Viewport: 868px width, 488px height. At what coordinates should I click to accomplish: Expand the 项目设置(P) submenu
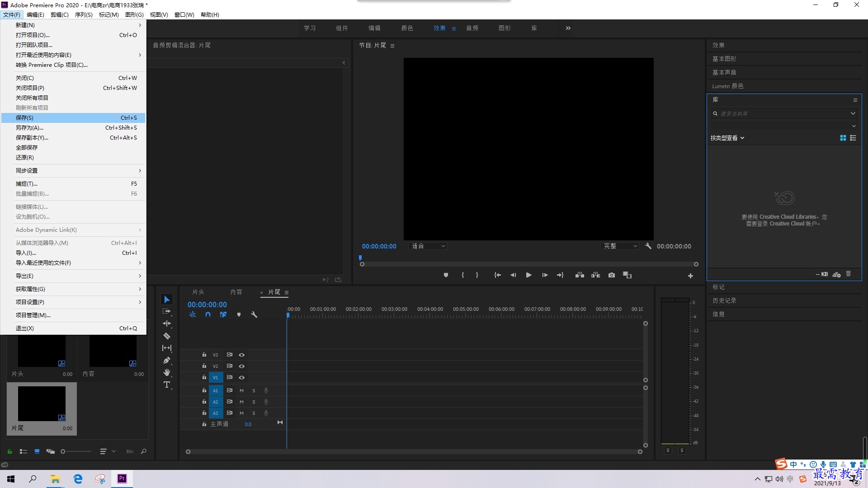[73, 302]
